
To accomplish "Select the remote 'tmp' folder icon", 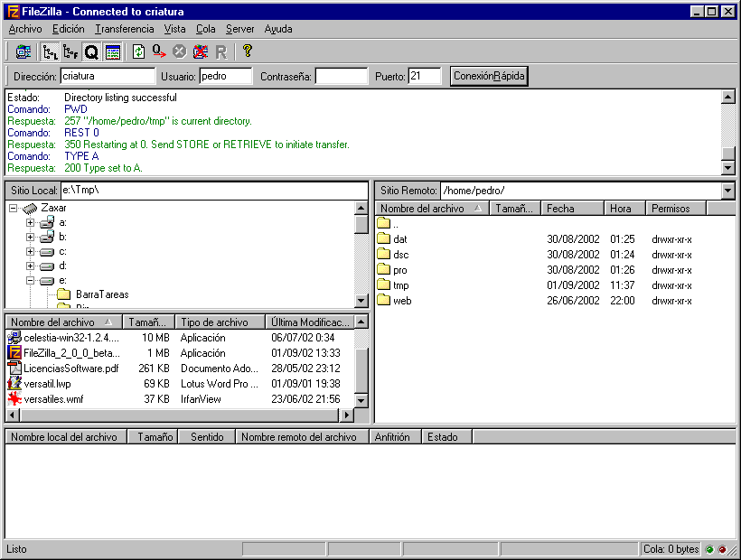I will pos(383,285).
